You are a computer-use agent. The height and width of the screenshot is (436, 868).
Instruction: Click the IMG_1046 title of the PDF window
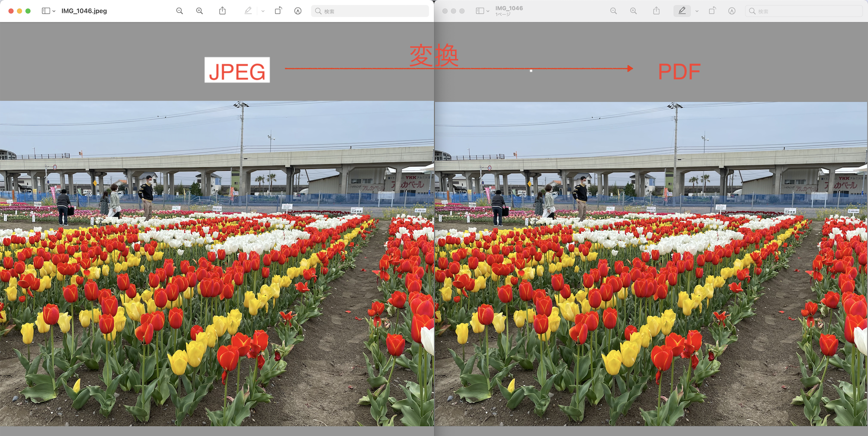[x=509, y=8]
